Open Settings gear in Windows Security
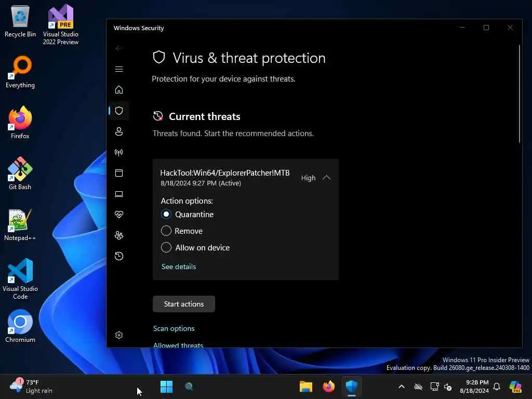This screenshot has height=399, width=532. (119, 335)
